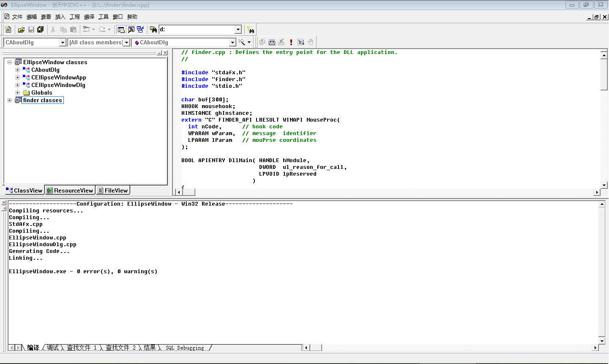Click the hand breakpoint icon
Viewport: 609px width, 364px height.
[x=311, y=42]
